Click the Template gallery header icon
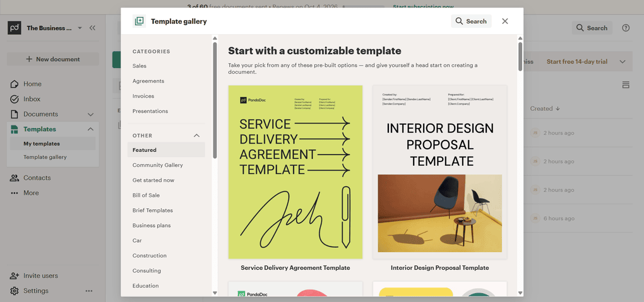 coord(140,21)
